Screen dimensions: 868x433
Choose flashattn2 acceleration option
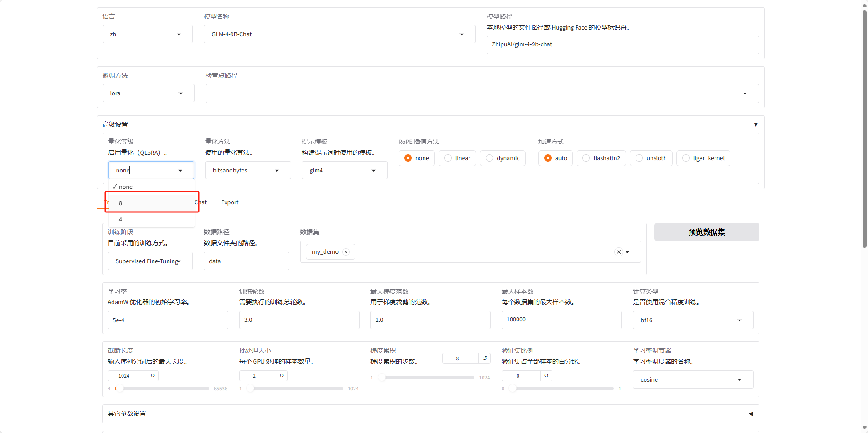coord(601,158)
